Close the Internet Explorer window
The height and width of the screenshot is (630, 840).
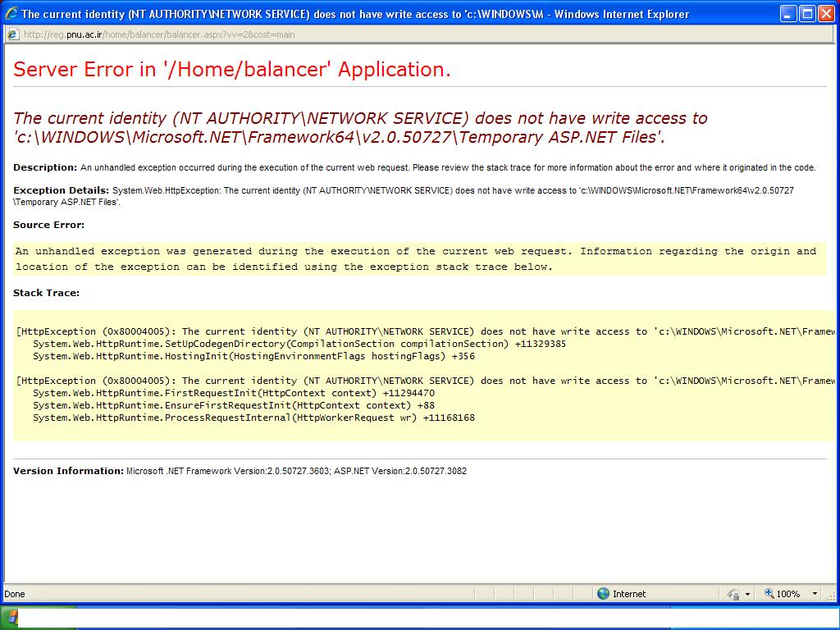coord(826,13)
